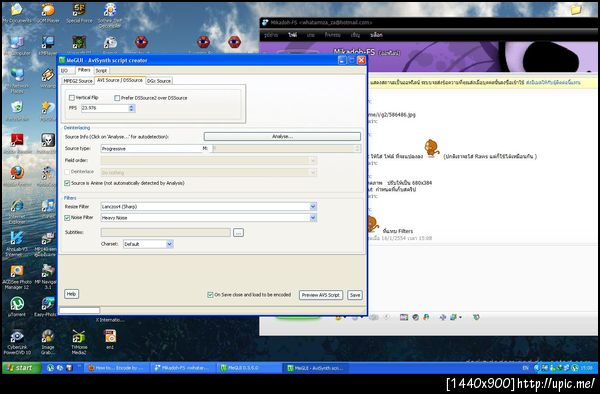Expand the Resize Filter dropdown

point(313,207)
